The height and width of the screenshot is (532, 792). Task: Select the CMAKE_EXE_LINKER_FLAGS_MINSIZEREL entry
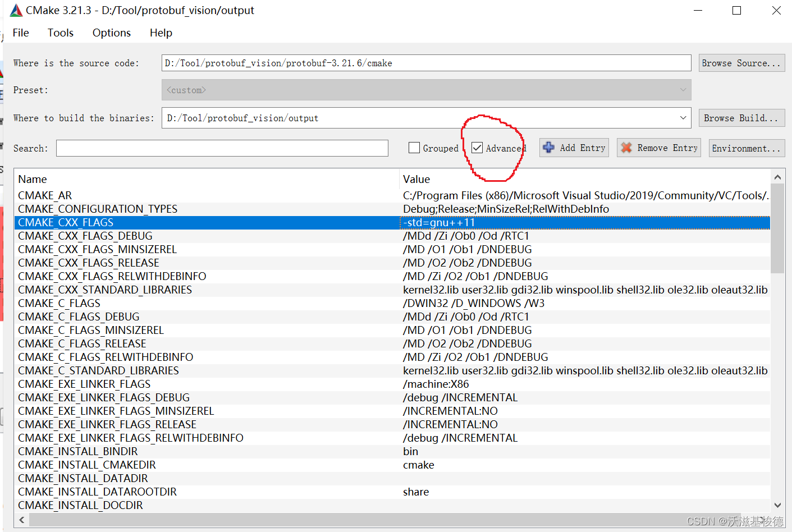click(x=116, y=411)
